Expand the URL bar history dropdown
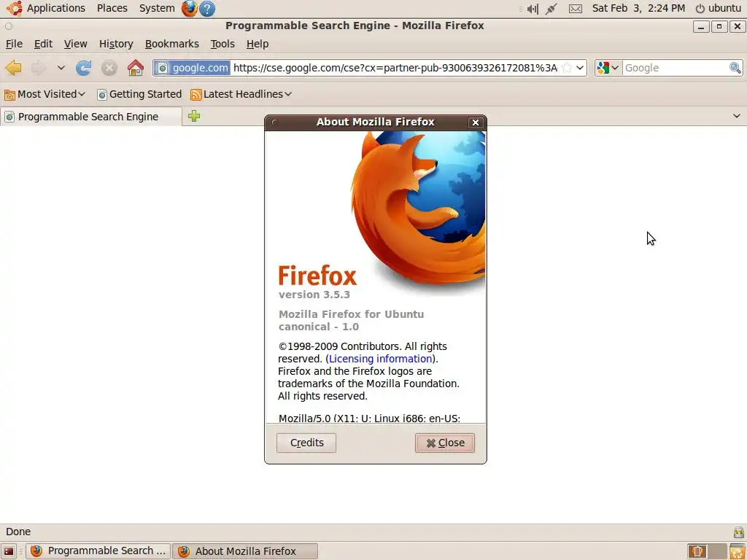 (580, 68)
